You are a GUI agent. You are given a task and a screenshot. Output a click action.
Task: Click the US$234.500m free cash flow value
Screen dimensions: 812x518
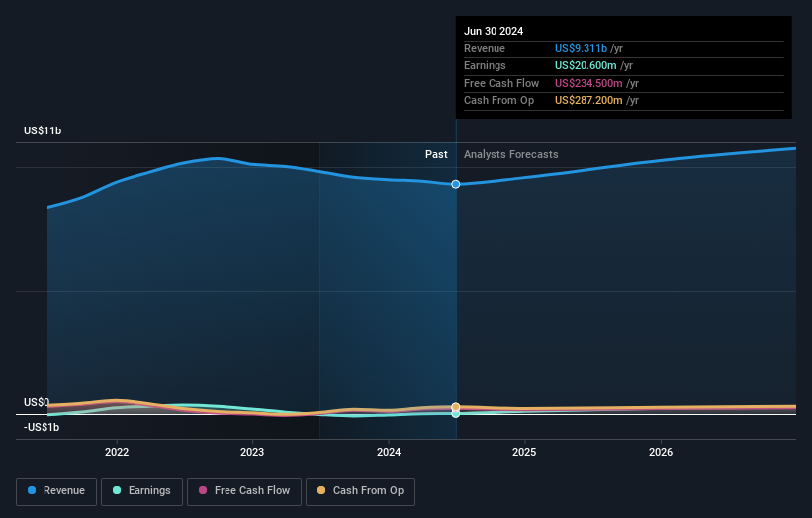(588, 83)
